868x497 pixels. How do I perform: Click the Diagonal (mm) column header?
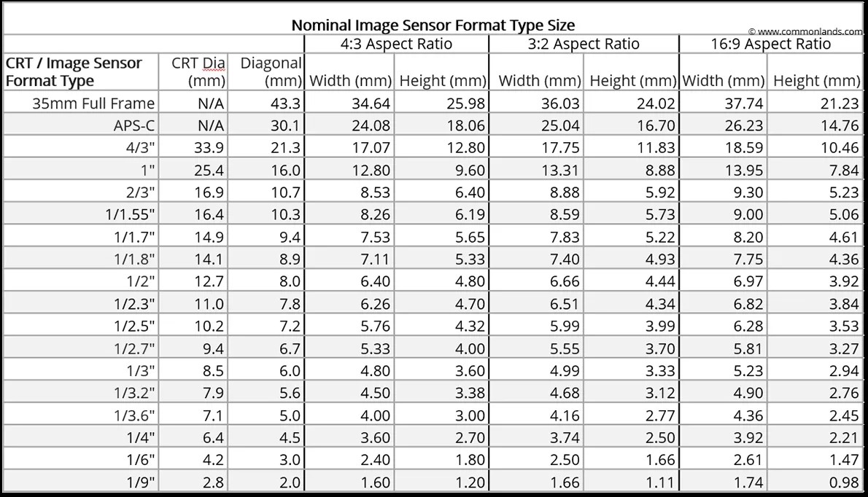271,71
